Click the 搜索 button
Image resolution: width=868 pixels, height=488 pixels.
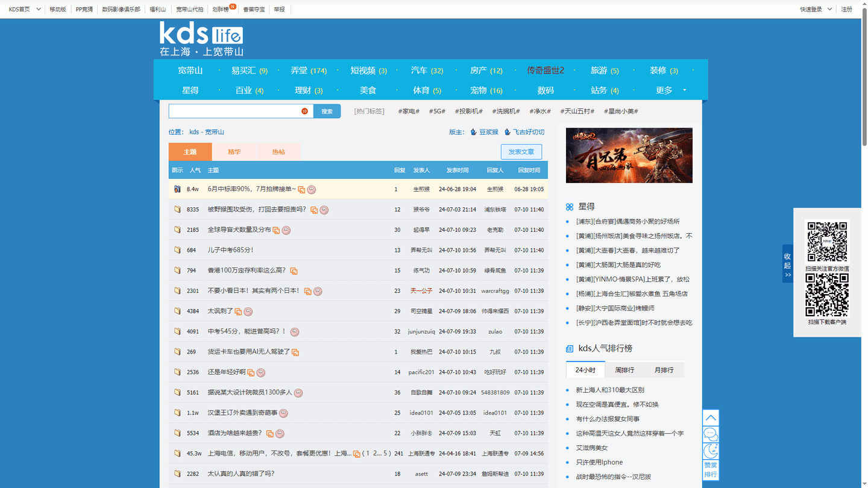(x=327, y=111)
